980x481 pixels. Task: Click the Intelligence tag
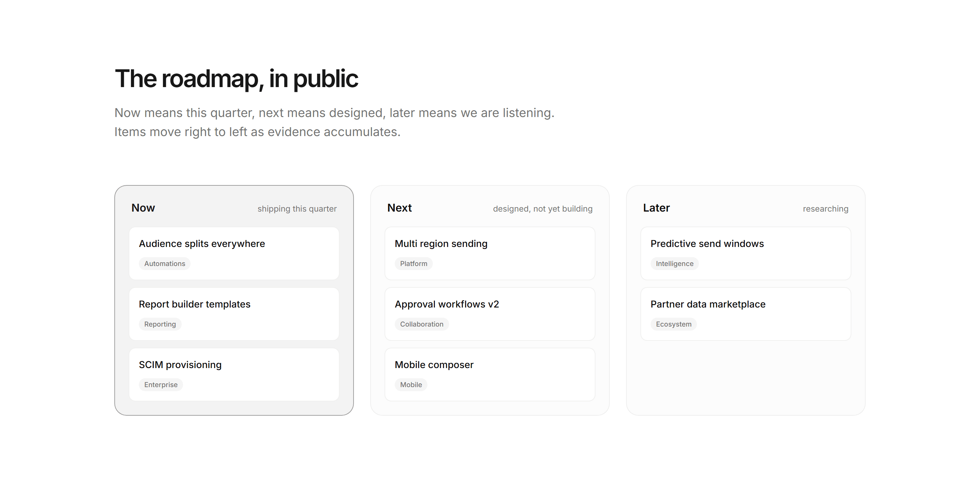click(x=674, y=264)
